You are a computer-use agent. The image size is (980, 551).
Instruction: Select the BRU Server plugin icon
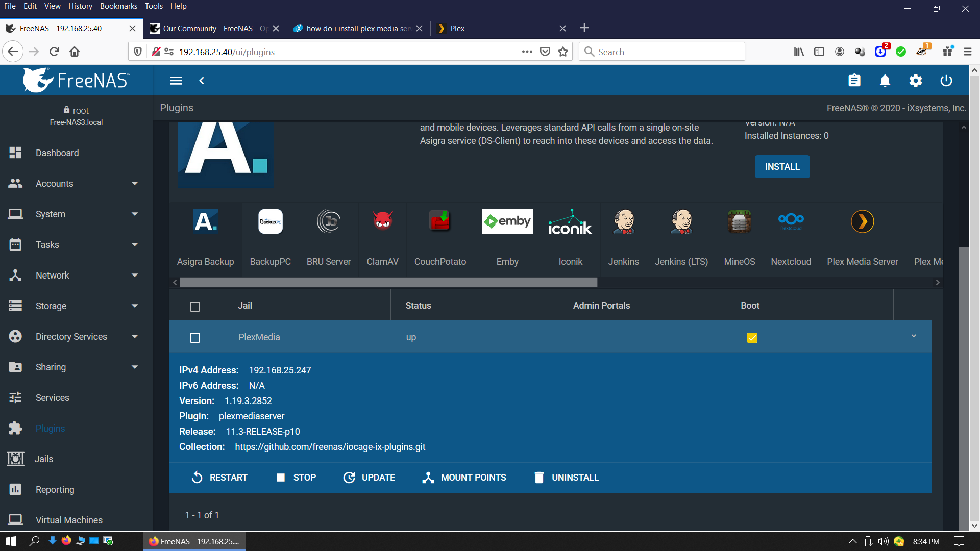click(x=329, y=221)
